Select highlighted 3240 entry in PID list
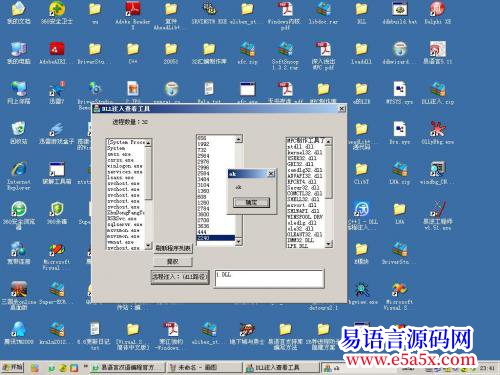Screen dimensions: 500x375 (x=216, y=238)
